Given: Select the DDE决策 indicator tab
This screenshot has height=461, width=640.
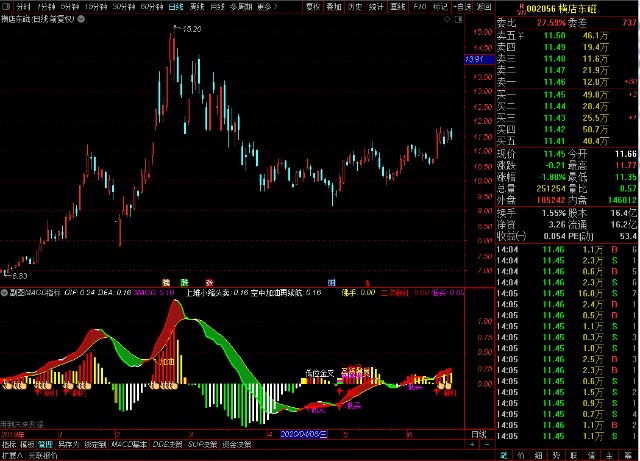Looking at the screenshot, I should (167, 444).
